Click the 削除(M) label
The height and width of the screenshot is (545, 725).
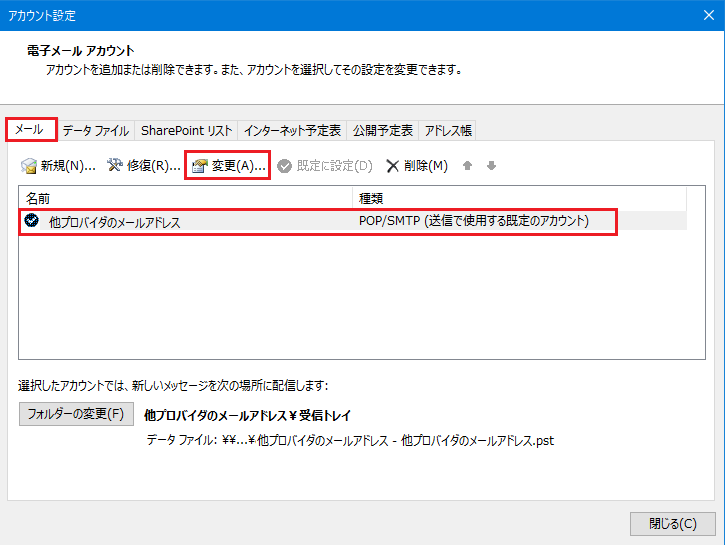pos(426,165)
